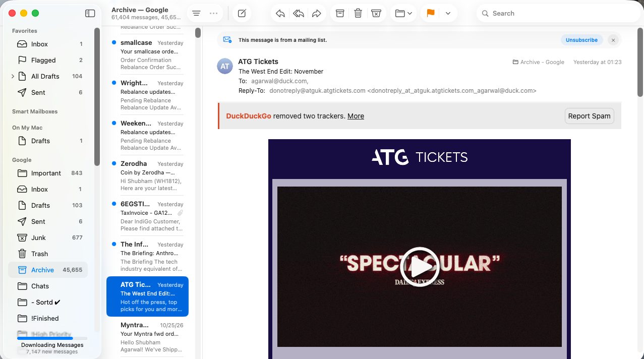
Task: Expand the All Drafts disclosure arrow
Action: (13, 76)
